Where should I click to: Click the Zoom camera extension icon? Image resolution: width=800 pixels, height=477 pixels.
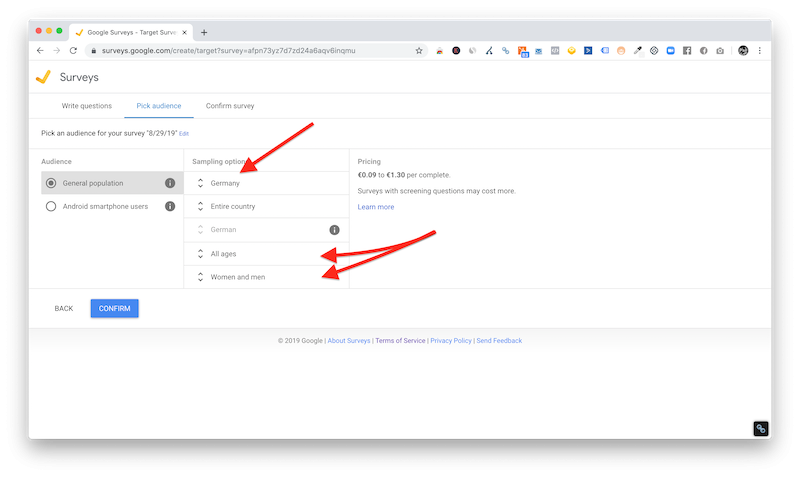(x=670, y=51)
